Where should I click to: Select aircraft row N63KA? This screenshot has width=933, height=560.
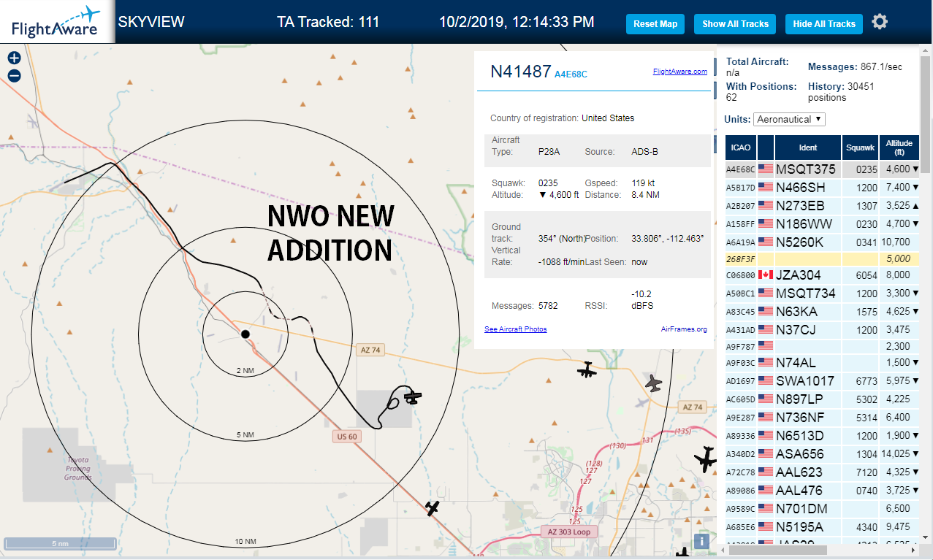pos(823,312)
